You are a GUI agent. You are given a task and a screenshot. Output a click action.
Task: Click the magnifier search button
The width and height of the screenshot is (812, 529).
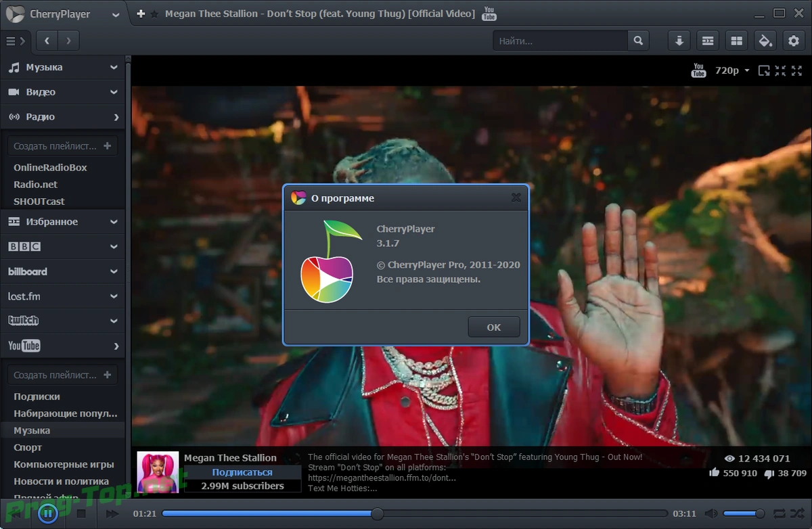638,41
